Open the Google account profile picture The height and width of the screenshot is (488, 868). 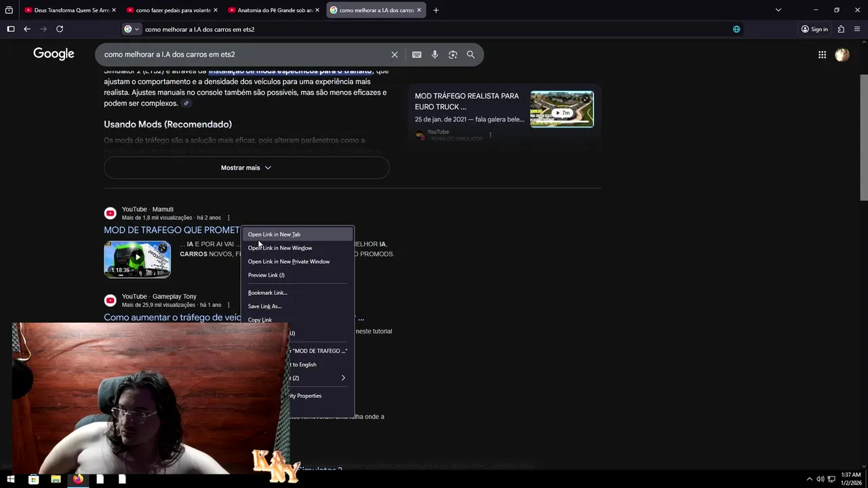click(842, 55)
